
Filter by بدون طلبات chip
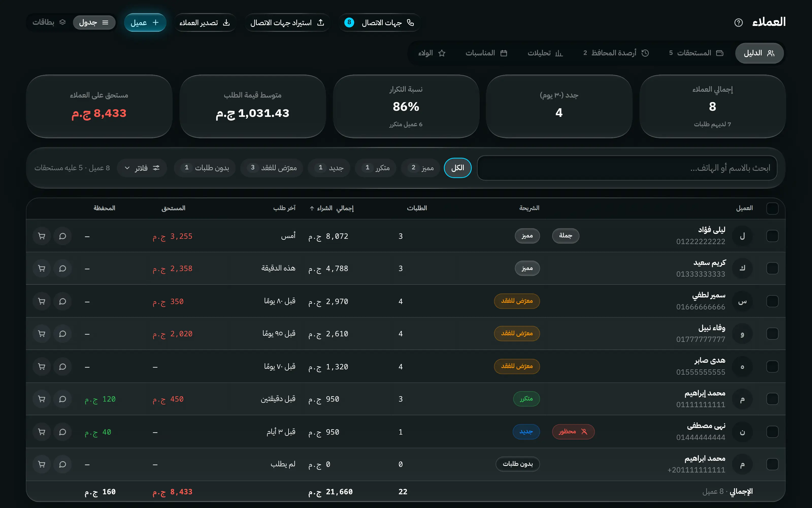pos(205,168)
